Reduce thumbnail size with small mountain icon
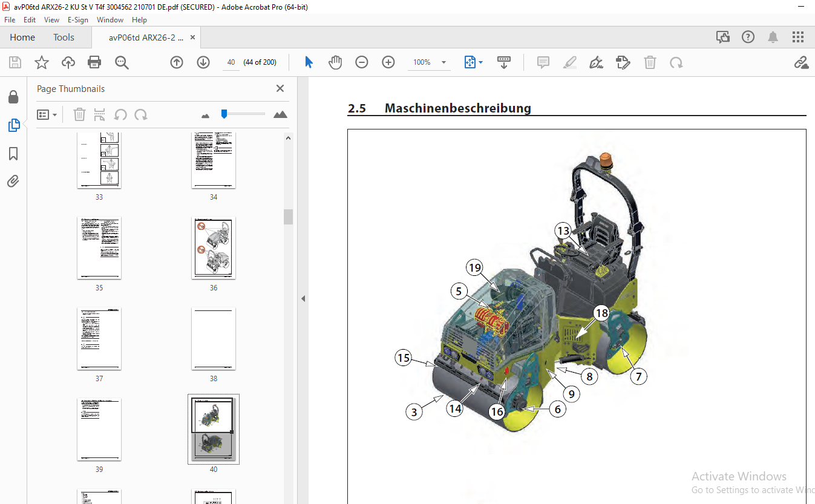 coord(205,115)
